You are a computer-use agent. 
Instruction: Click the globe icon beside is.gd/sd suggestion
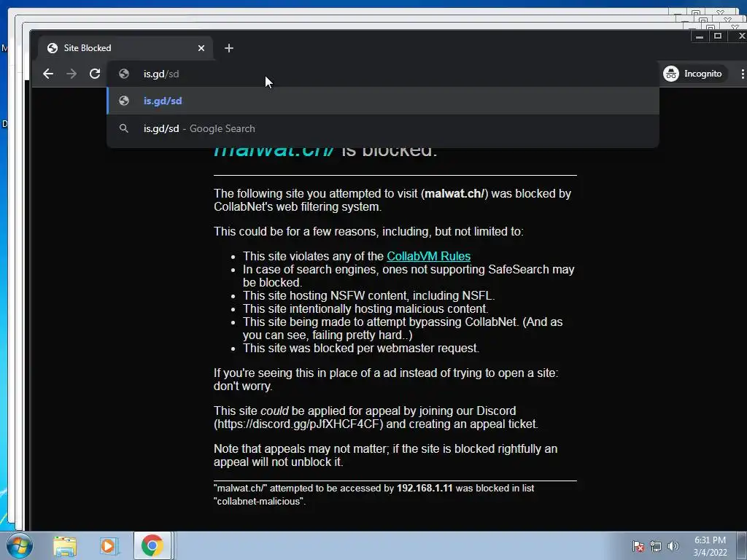[124, 101]
